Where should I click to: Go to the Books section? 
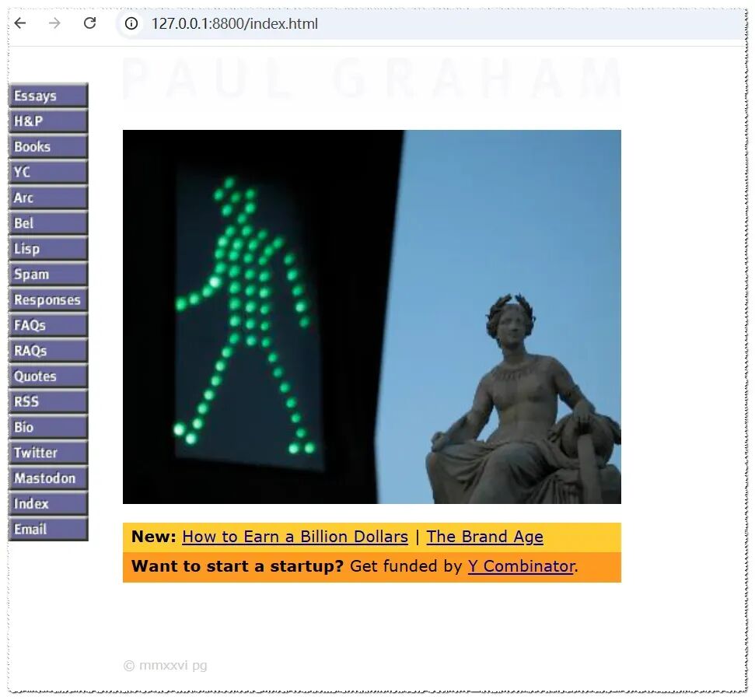click(x=48, y=146)
